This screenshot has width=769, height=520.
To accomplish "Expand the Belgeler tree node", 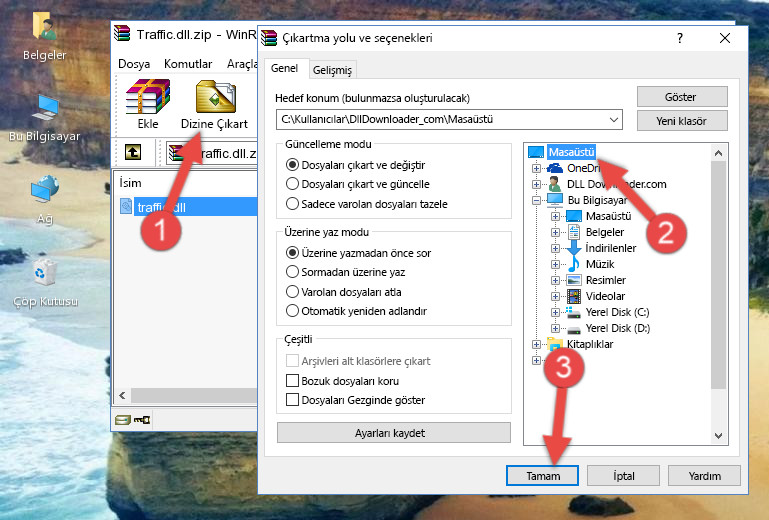I will point(555,232).
